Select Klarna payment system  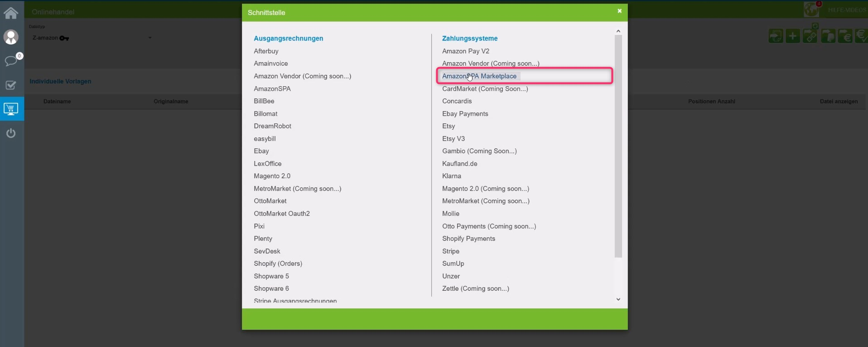(x=452, y=176)
